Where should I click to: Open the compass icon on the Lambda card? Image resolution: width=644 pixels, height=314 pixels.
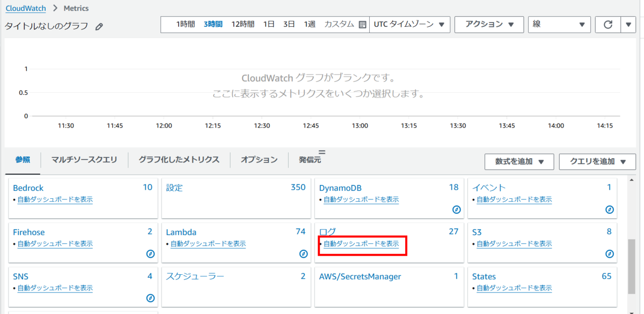point(304,254)
